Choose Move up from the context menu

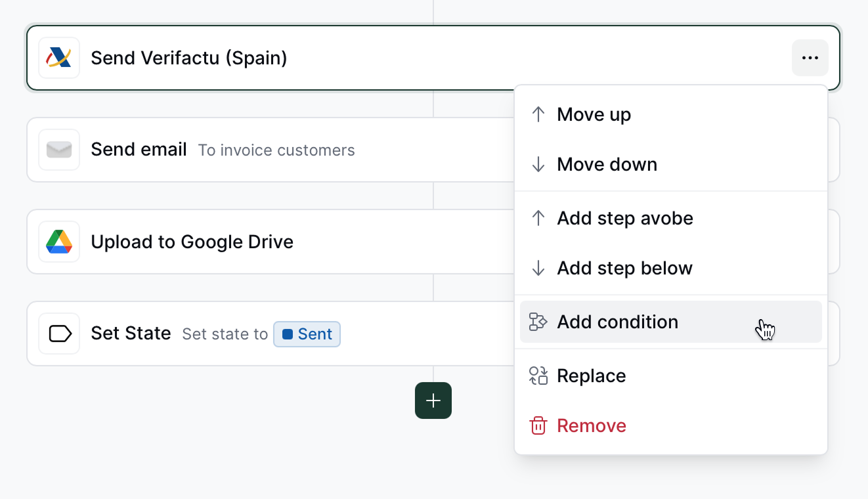point(594,114)
